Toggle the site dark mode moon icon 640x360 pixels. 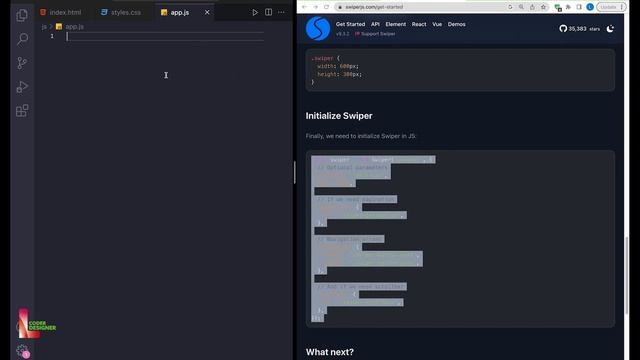pyautogui.click(x=610, y=29)
